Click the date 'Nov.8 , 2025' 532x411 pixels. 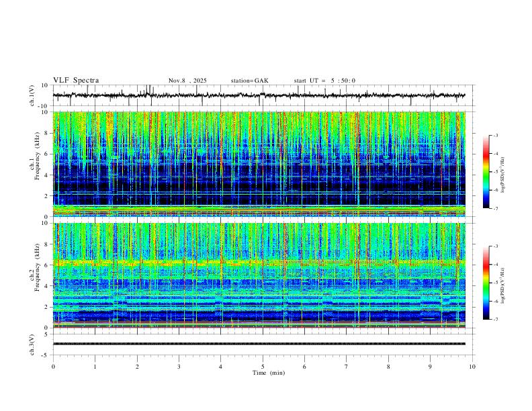click(x=187, y=81)
